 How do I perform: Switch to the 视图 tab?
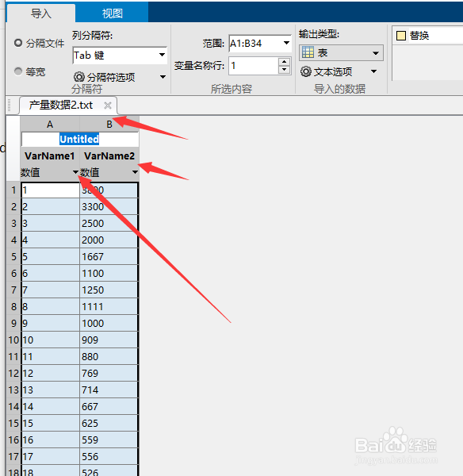(112, 13)
